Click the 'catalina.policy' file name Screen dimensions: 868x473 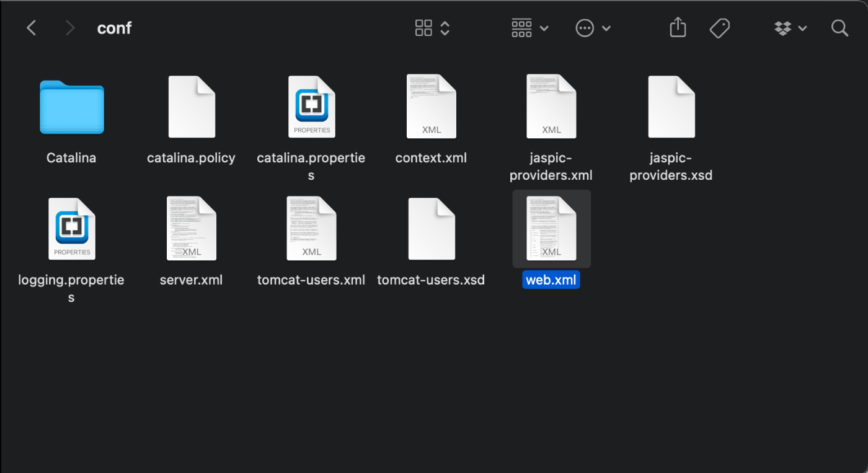point(191,158)
